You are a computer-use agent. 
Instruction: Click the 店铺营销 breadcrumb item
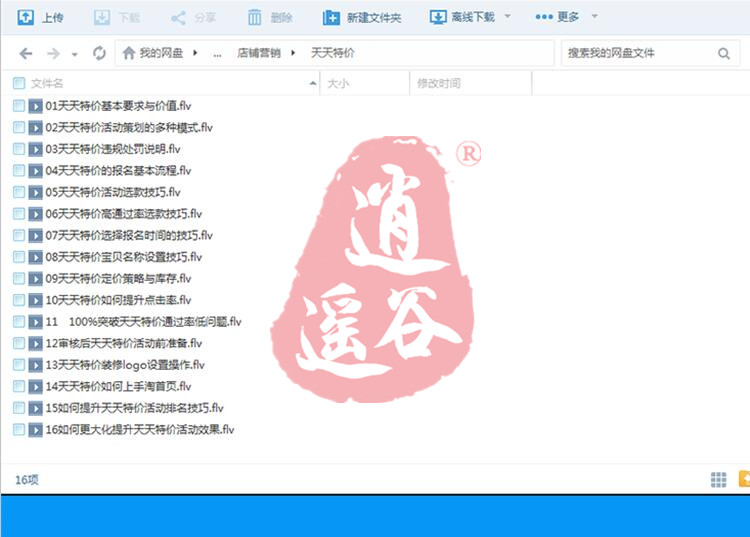tap(266, 53)
